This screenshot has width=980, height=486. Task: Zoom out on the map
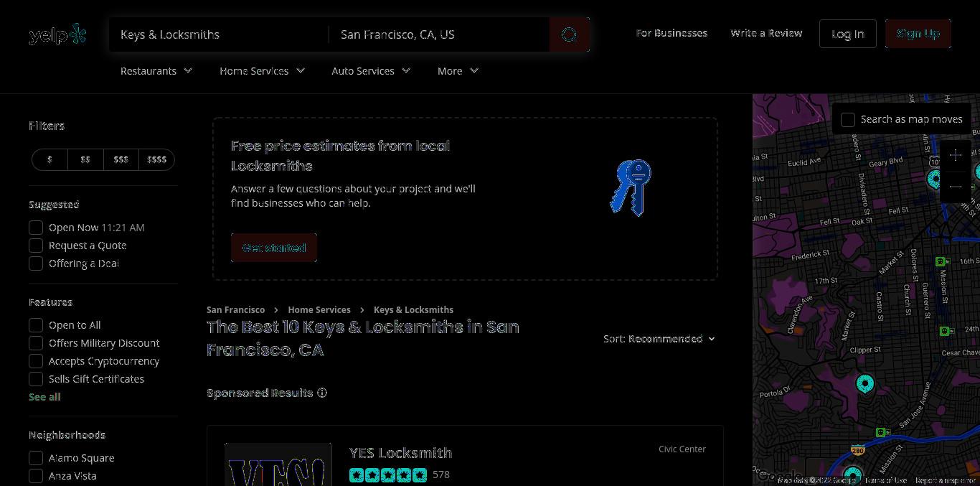pos(955,187)
